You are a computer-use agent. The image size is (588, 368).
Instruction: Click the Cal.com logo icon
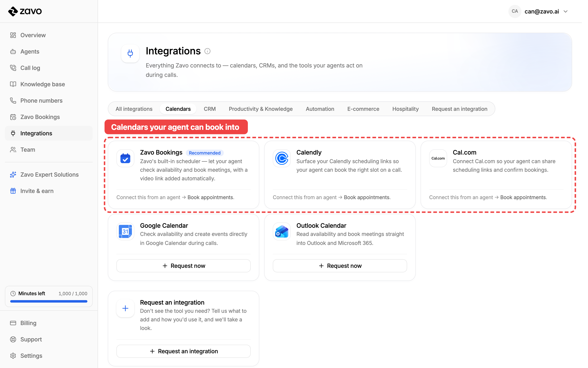[x=438, y=158]
